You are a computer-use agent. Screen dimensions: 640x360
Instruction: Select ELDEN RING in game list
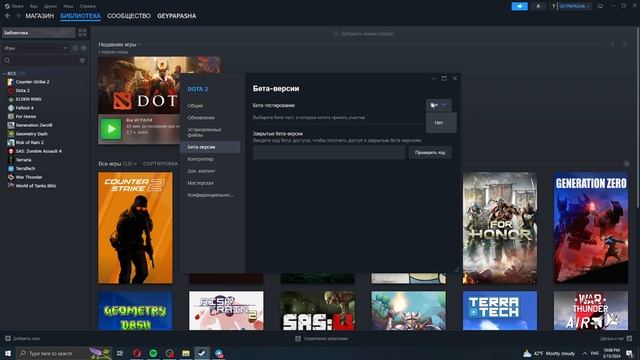coord(28,99)
